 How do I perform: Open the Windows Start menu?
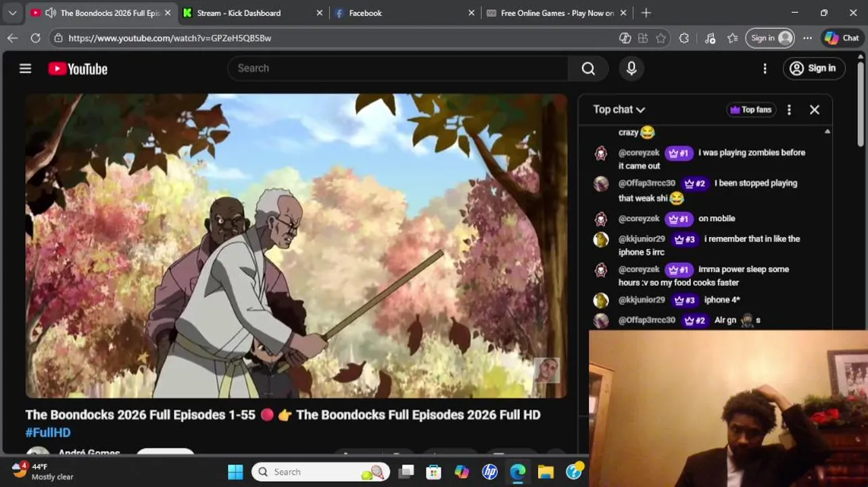click(235, 471)
